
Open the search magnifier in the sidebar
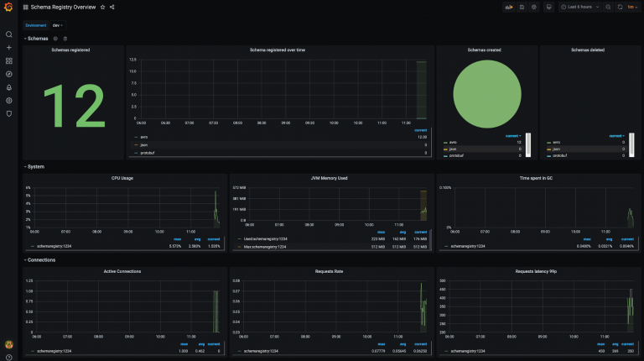[x=9, y=34]
